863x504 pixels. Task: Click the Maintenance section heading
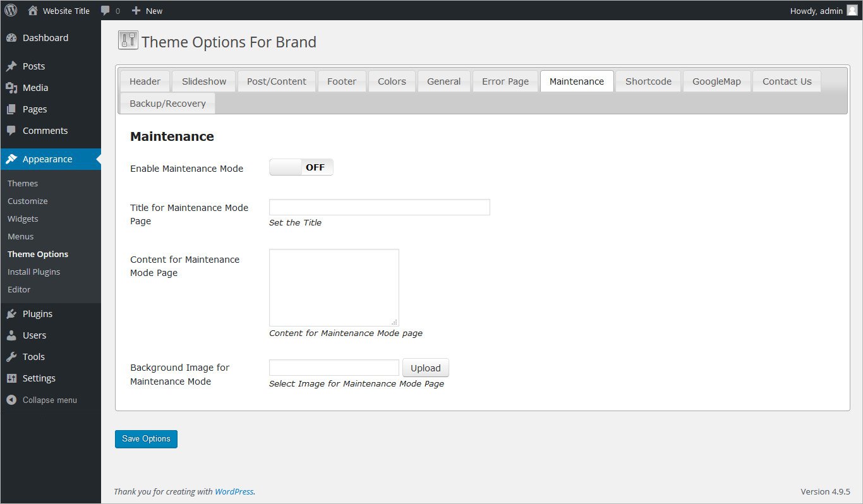point(172,136)
